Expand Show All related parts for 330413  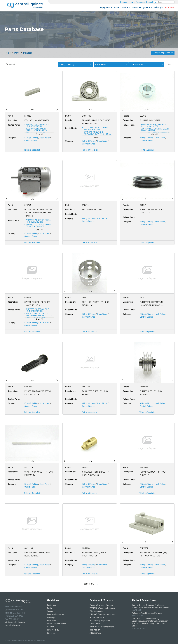click(155, 134)
